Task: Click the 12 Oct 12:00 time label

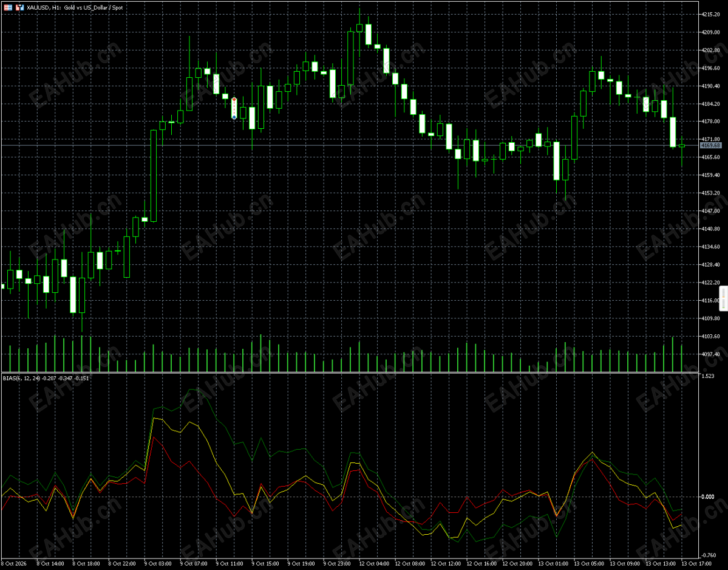Action: pos(446,564)
